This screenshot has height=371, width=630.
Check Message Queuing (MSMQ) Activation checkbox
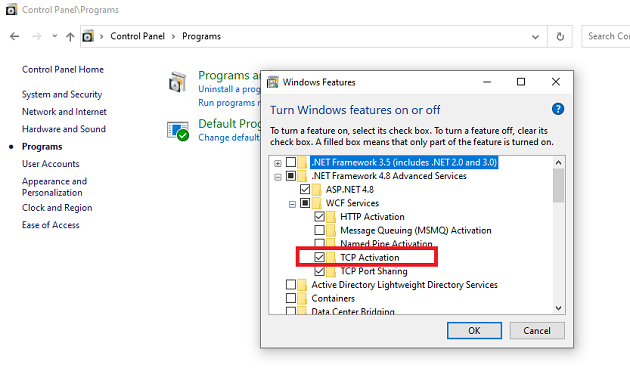coord(319,230)
